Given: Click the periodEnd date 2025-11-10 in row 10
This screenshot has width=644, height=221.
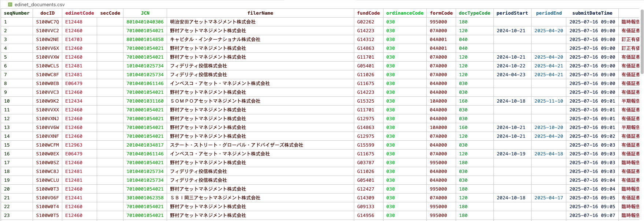Looking at the screenshot, I should [x=548, y=101].
